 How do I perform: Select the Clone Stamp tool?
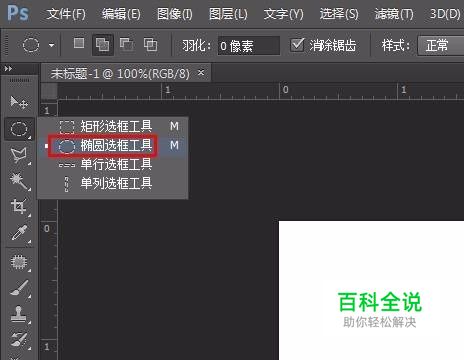[x=19, y=314]
